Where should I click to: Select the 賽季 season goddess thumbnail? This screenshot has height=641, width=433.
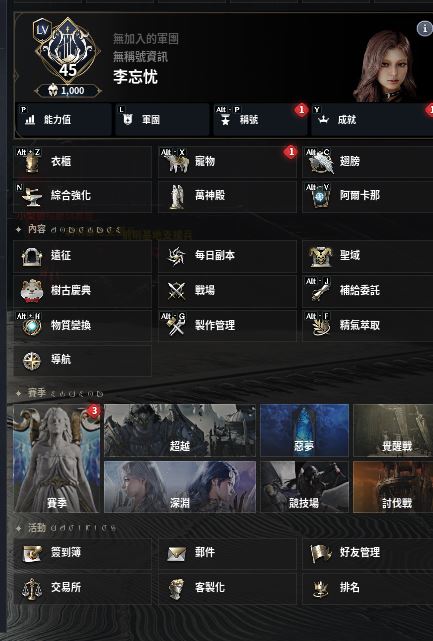coord(56,458)
